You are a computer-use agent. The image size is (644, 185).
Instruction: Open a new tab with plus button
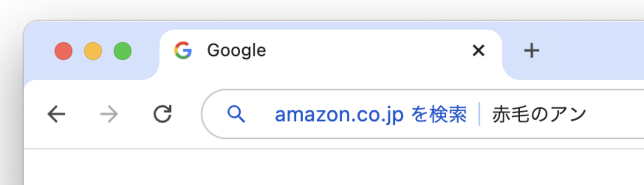coord(531,51)
